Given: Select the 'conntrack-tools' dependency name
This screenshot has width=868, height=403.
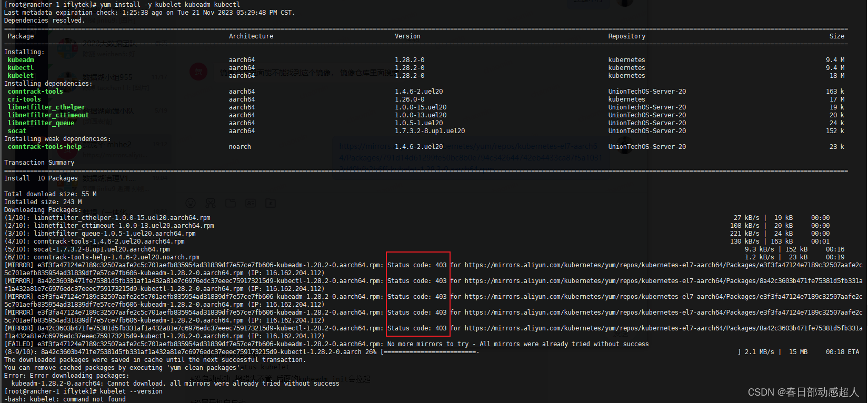Looking at the screenshot, I should [x=35, y=91].
